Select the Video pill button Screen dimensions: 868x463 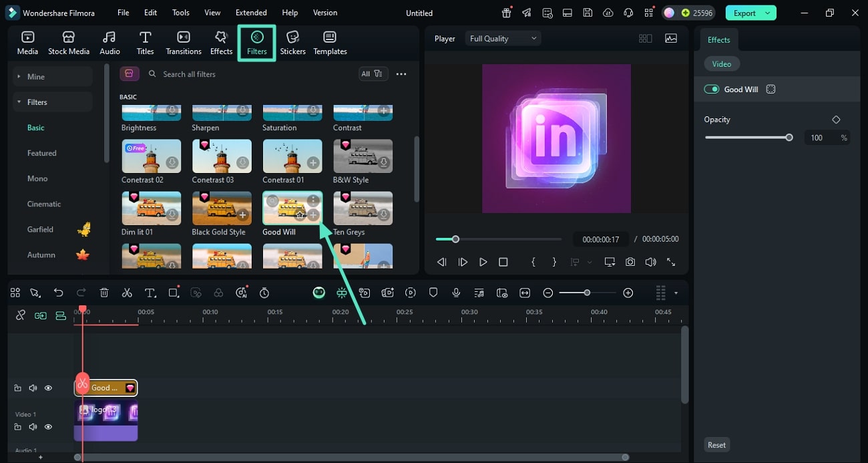(722, 64)
